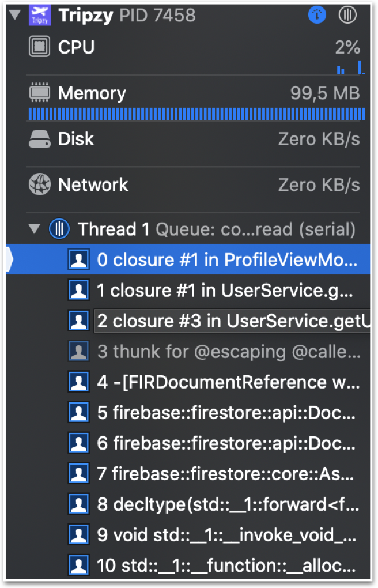Click the Network globe icon
This screenshot has width=378, height=588.
[39, 184]
